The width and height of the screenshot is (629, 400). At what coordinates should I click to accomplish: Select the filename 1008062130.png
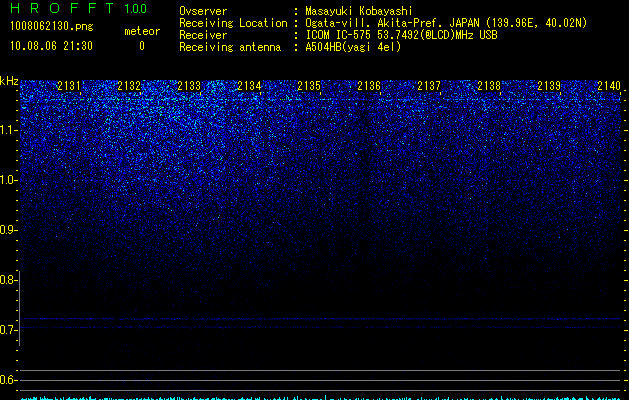[x=52, y=26]
